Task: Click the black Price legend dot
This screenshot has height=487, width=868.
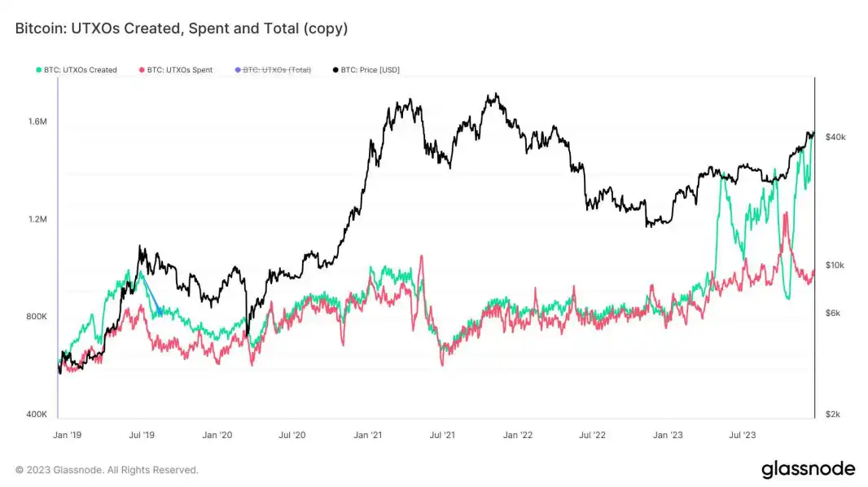Action: point(335,70)
